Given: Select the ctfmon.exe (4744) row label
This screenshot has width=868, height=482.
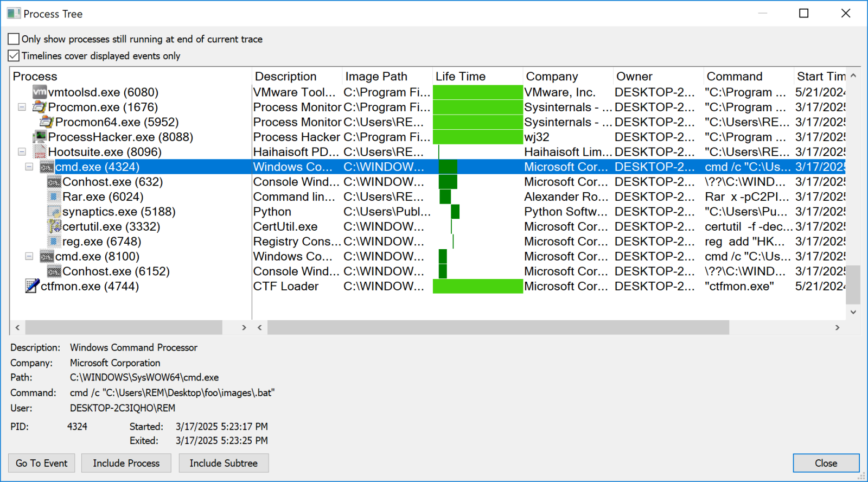Looking at the screenshot, I should tap(90, 286).
